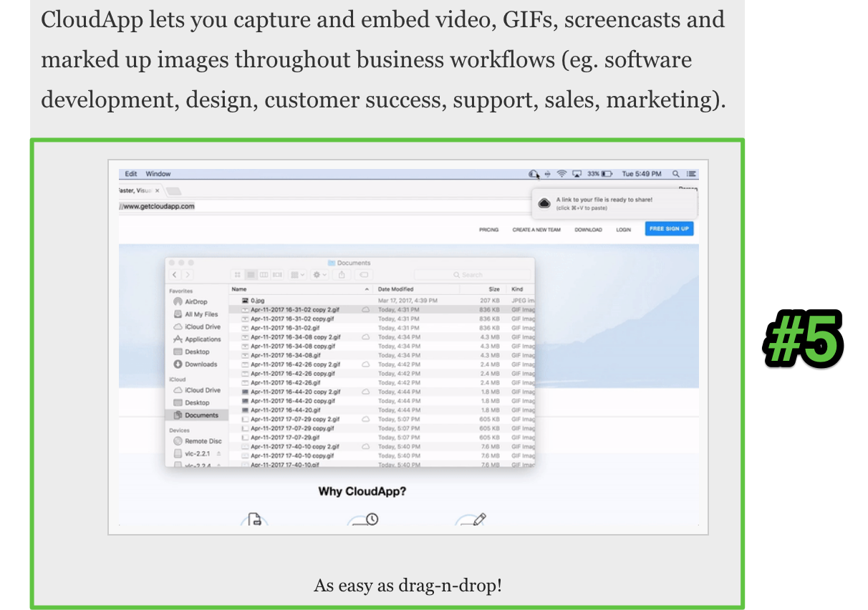Open the Window menu
Screen dimensions: 868x610
[158, 174]
